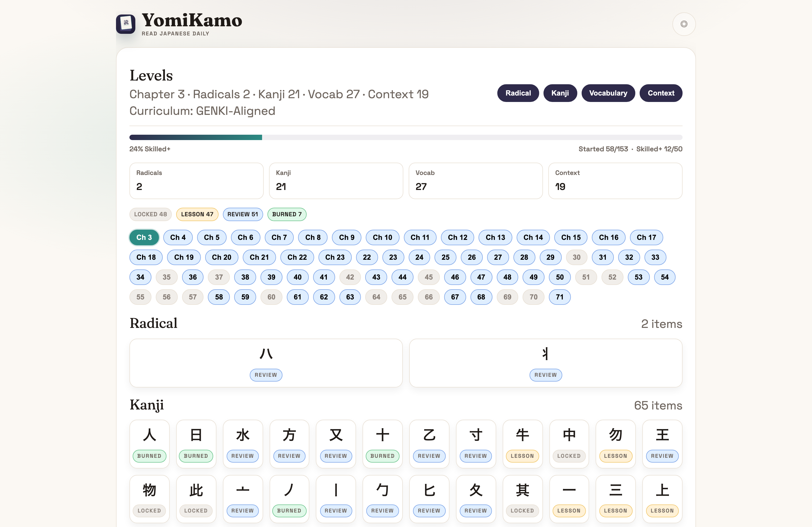Open the 水 kanji tile
The height and width of the screenshot is (527, 812).
[243, 444]
